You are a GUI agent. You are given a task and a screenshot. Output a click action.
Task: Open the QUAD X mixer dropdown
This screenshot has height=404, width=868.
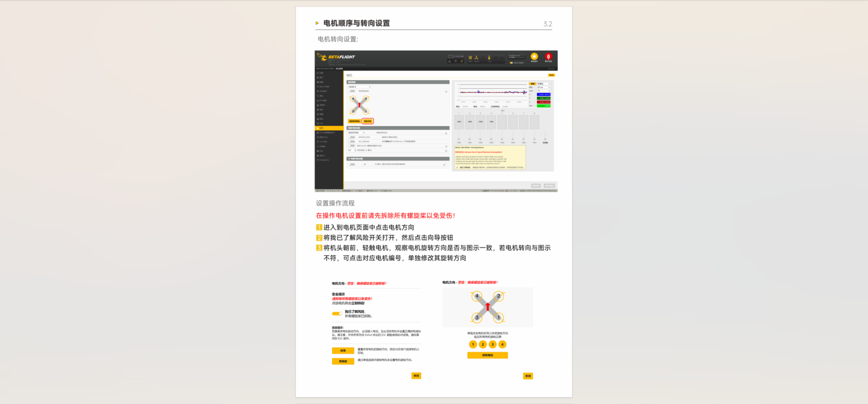click(359, 87)
